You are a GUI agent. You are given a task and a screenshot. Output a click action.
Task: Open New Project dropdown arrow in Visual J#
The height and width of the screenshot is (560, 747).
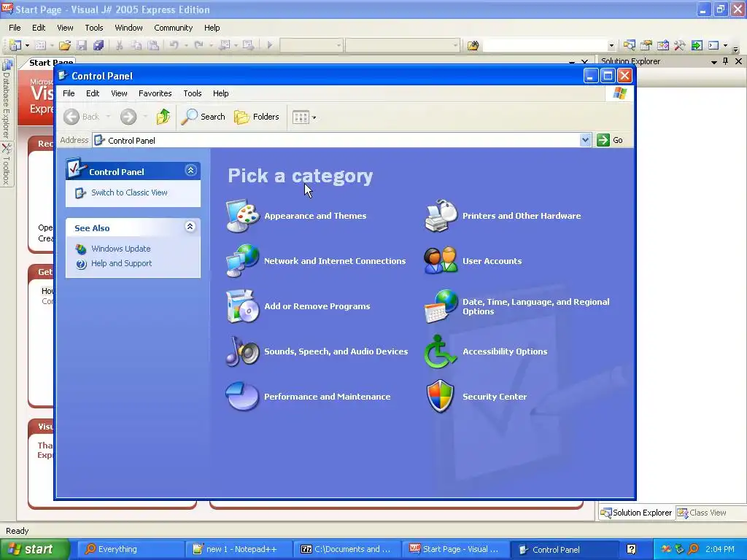pyautogui.click(x=27, y=45)
